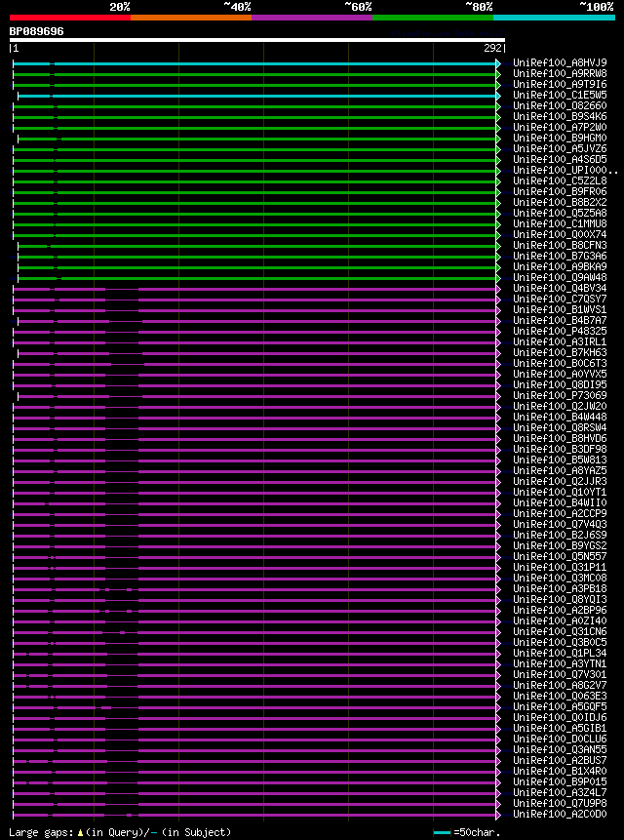Open the UniRef100_B9S4K6 hit label
Viewport: 624px width, 840px height.
point(560,117)
